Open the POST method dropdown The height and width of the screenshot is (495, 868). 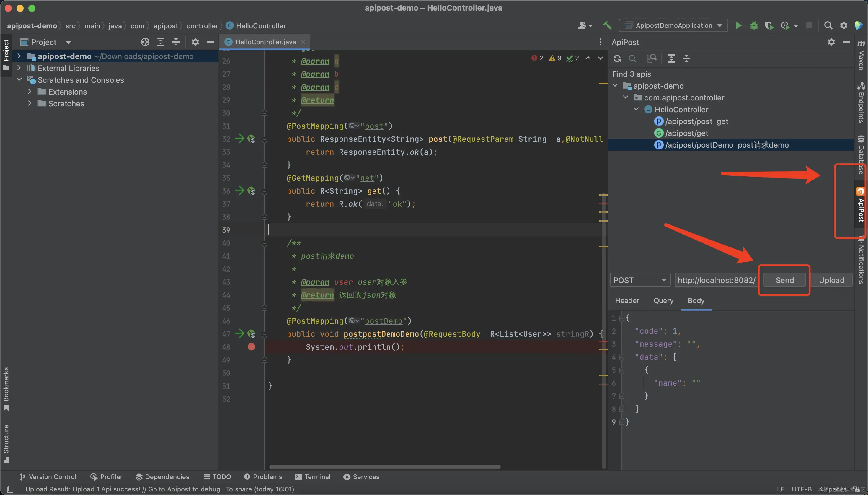639,280
